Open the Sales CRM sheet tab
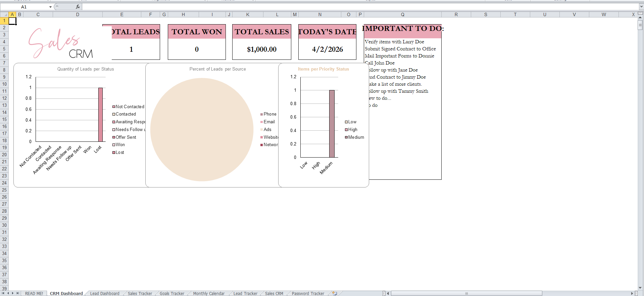This screenshot has width=644, height=296. click(x=274, y=293)
